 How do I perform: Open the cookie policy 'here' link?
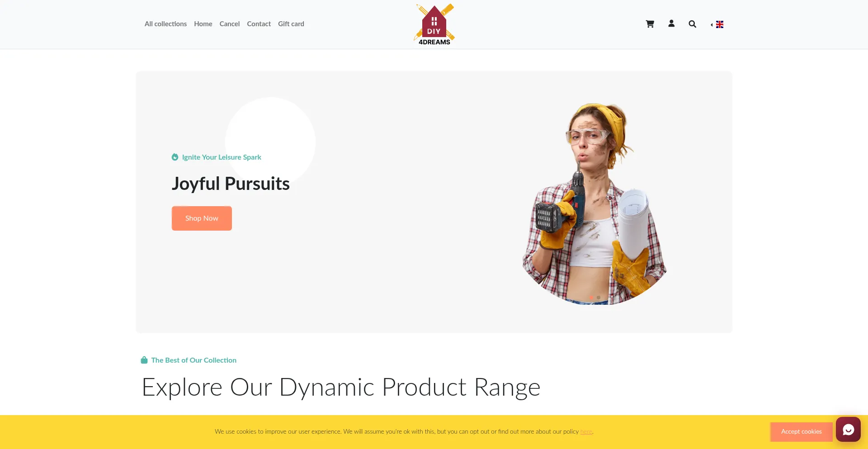pyautogui.click(x=586, y=432)
